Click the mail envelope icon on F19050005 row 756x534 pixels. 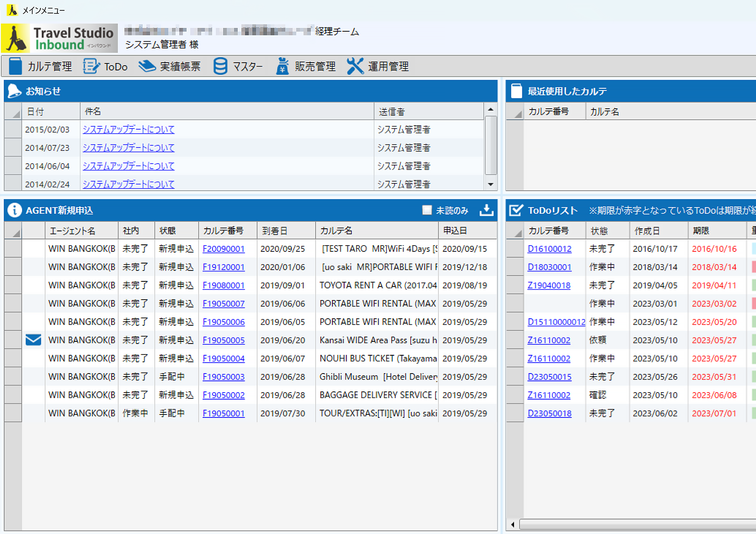[33, 340]
